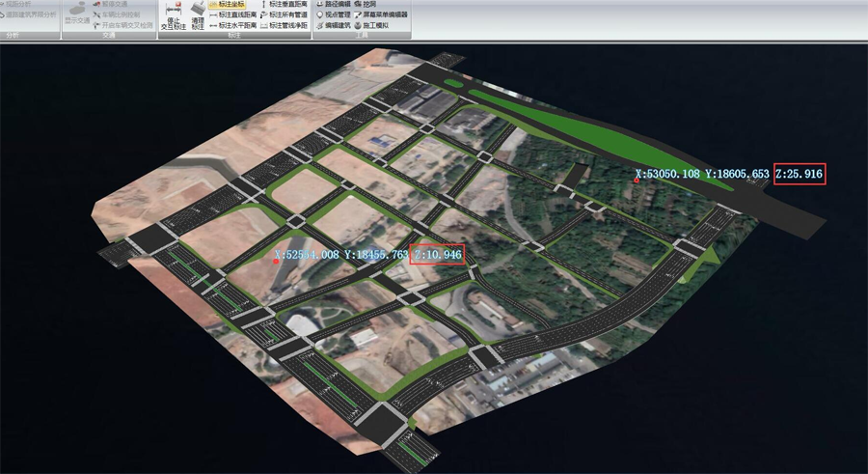Click the Z:25.916 coordinate value
This screenshot has height=474, width=868.
pos(800,174)
